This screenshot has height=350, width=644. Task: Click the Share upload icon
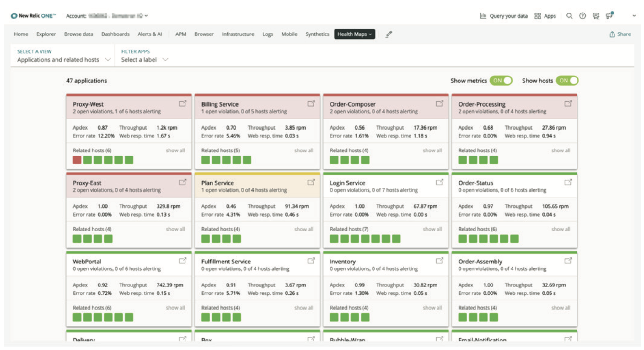coord(612,34)
